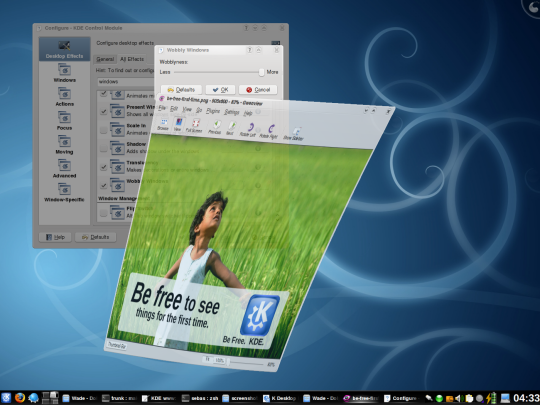This screenshot has height=405, width=540.
Task: Switch to the General tab
Action: click(105, 59)
